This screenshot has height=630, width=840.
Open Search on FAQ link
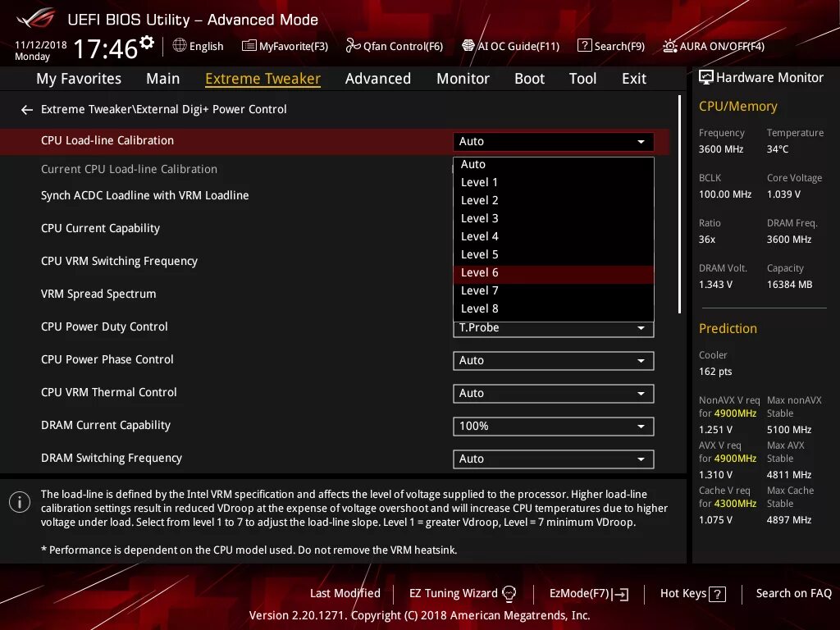[x=793, y=594]
